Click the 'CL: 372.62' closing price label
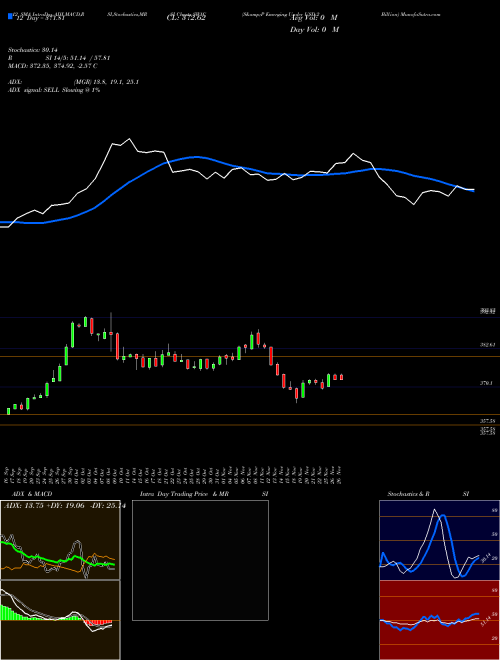The height and width of the screenshot is (660, 500). pyautogui.click(x=186, y=18)
